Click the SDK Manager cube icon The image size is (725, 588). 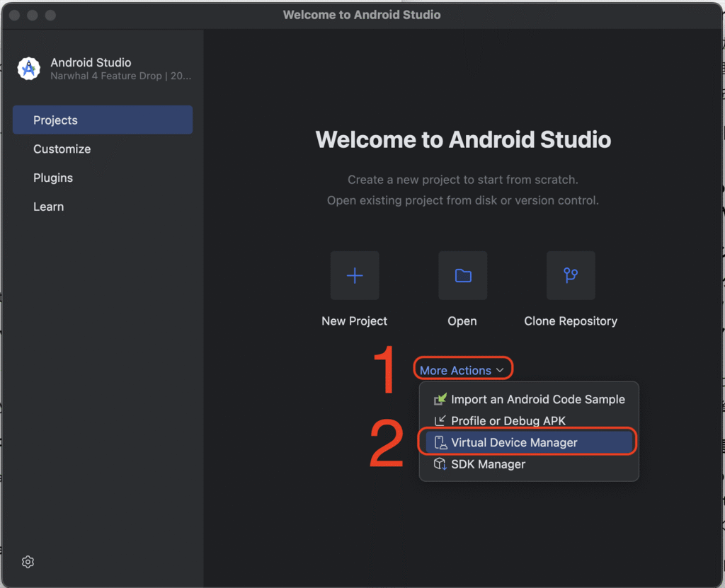(440, 464)
